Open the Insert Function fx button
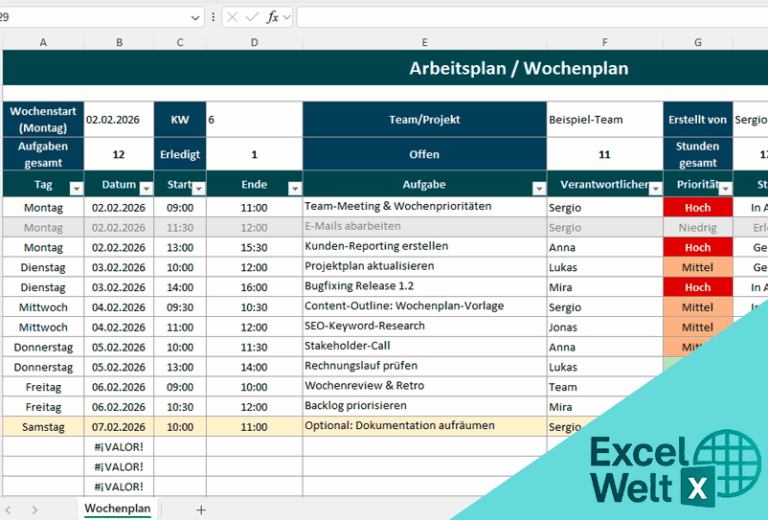Screen dimensions: 768x520 [x=272, y=18]
